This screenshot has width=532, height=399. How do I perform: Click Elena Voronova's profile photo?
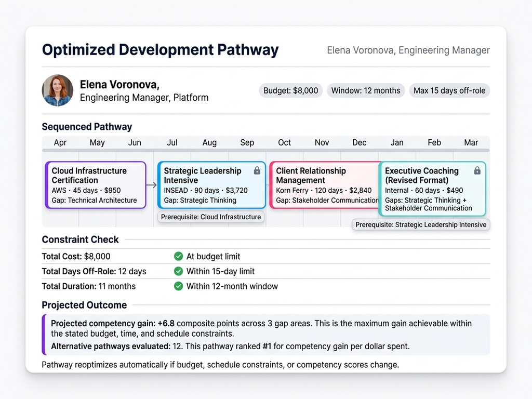pyautogui.click(x=57, y=90)
